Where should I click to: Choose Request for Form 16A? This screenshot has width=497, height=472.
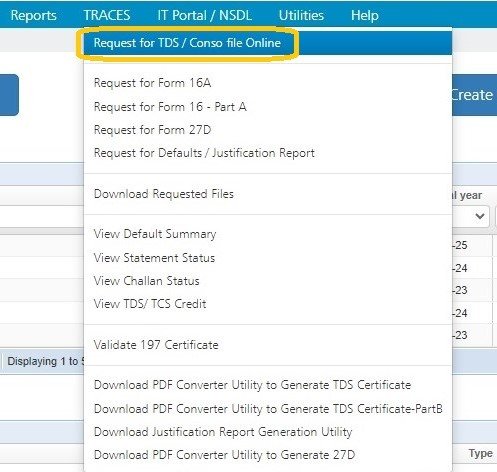(x=152, y=83)
